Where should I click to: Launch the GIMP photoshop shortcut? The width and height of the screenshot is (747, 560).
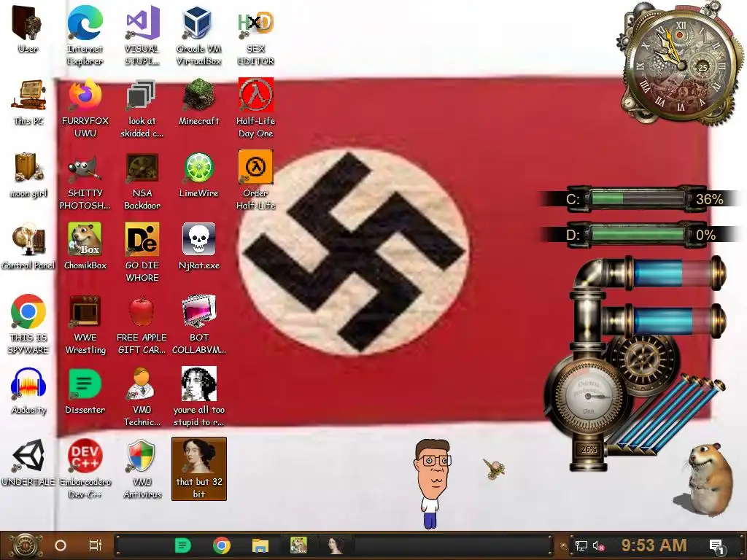click(x=85, y=181)
